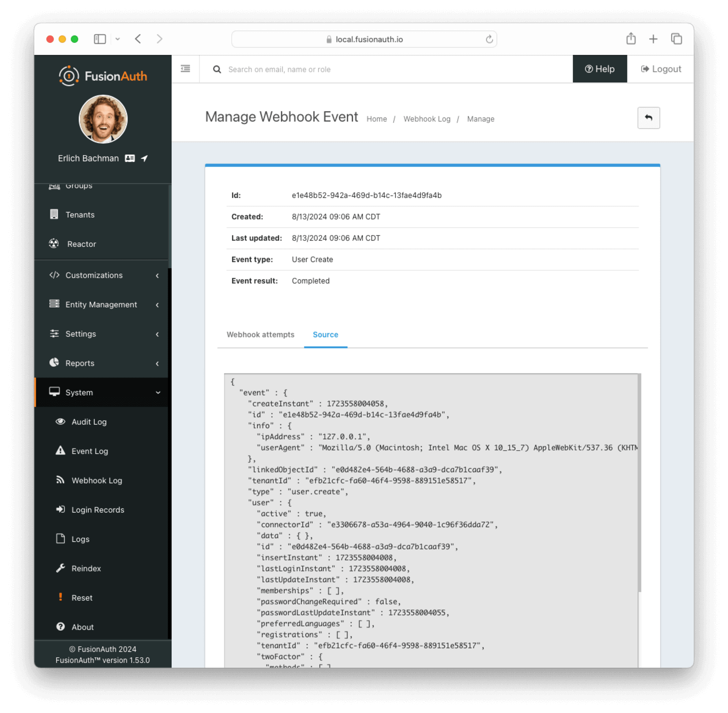Toggle the sidebar collapse hamburger icon
Viewport: 728px width, 713px height.
(185, 69)
